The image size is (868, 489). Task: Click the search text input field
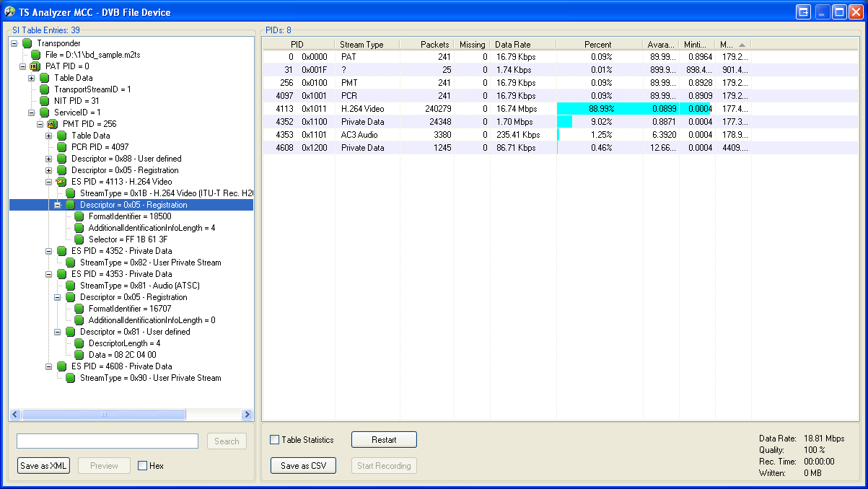pyautogui.click(x=108, y=441)
